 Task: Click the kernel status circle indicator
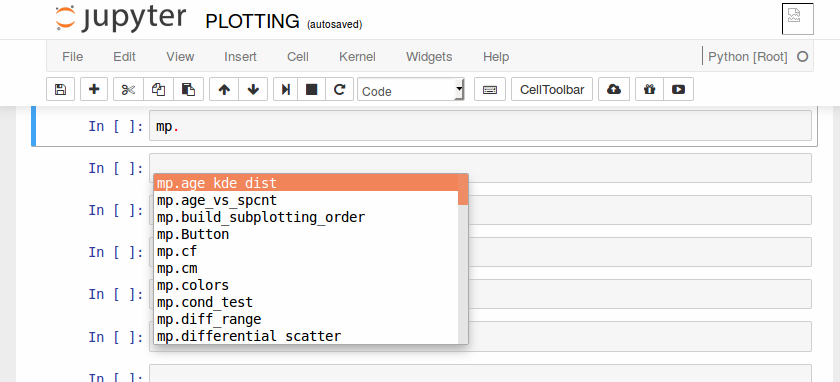tap(802, 56)
